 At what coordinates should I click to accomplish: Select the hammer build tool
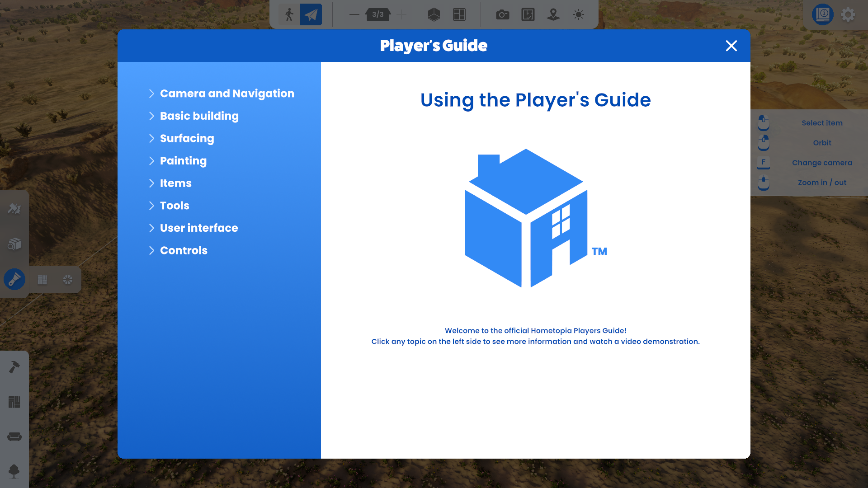point(14,367)
